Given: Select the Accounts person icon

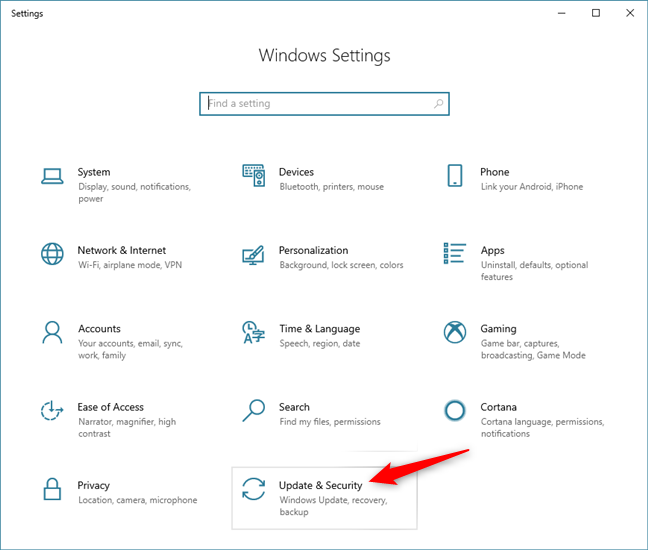Looking at the screenshot, I should click(x=52, y=332).
